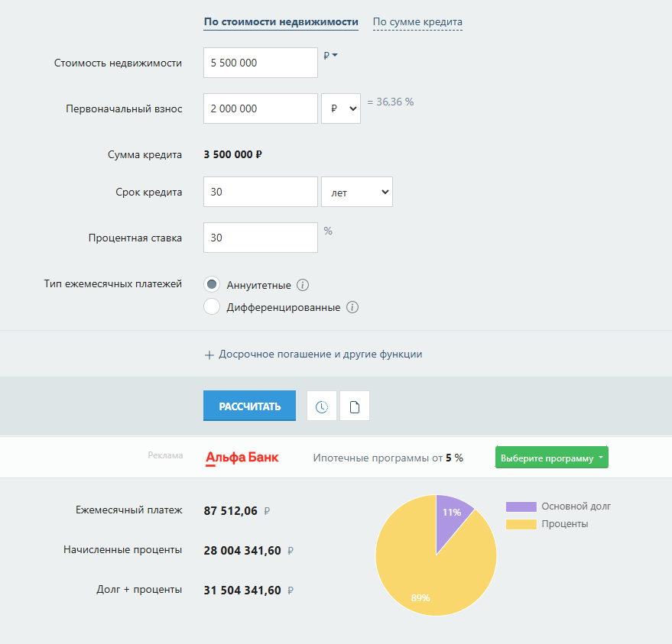Click the Стоимость недвижимости input field
The height and width of the screenshot is (644, 672).
tap(260, 63)
